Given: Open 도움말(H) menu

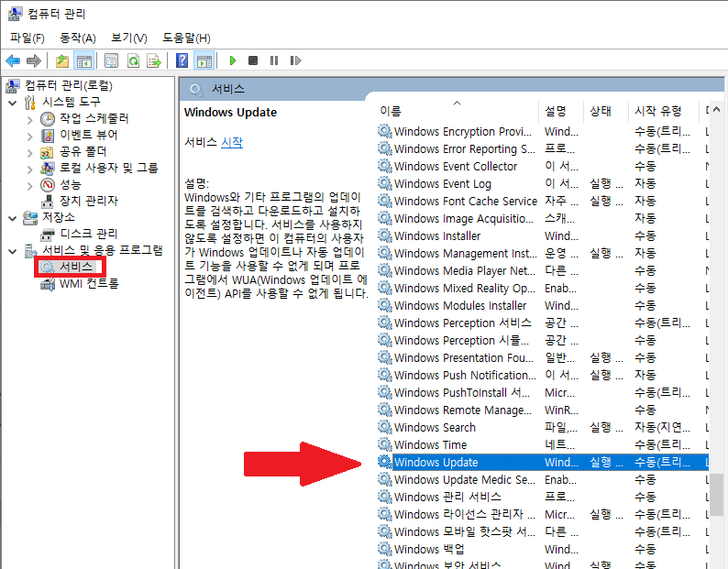Looking at the screenshot, I should (186, 38).
